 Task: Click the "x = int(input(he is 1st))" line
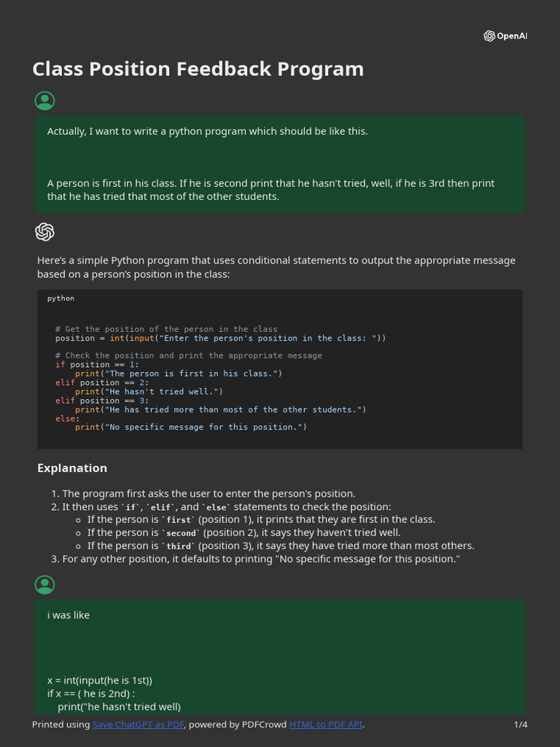(100, 680)
